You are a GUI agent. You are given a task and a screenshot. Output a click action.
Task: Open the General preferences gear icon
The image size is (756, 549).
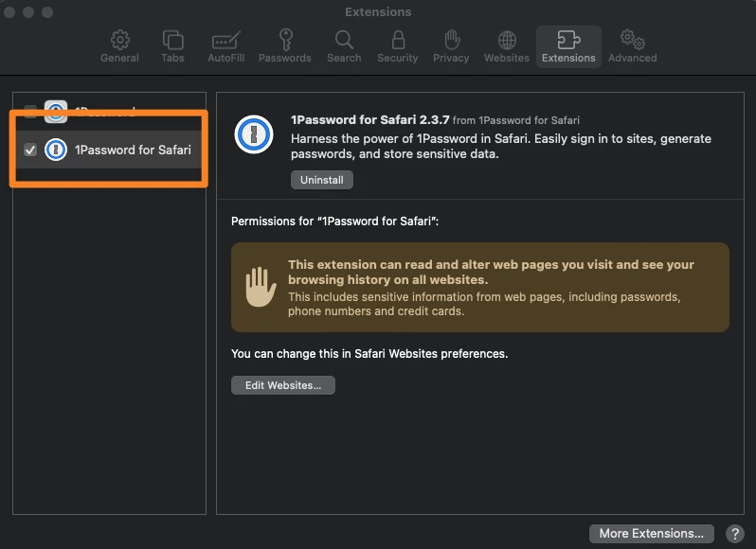coord(119,40)
